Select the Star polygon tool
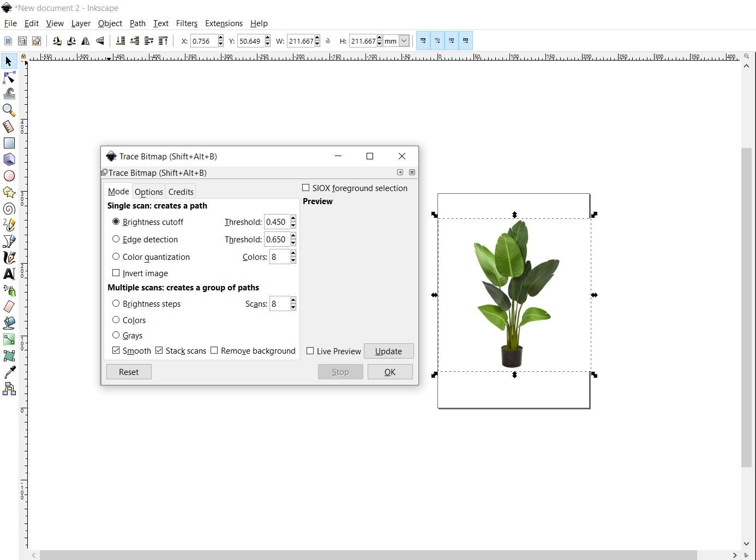Image resolution: width=756 pixels, height=560 pixels. pyautogui.click(x=9, y=192)
